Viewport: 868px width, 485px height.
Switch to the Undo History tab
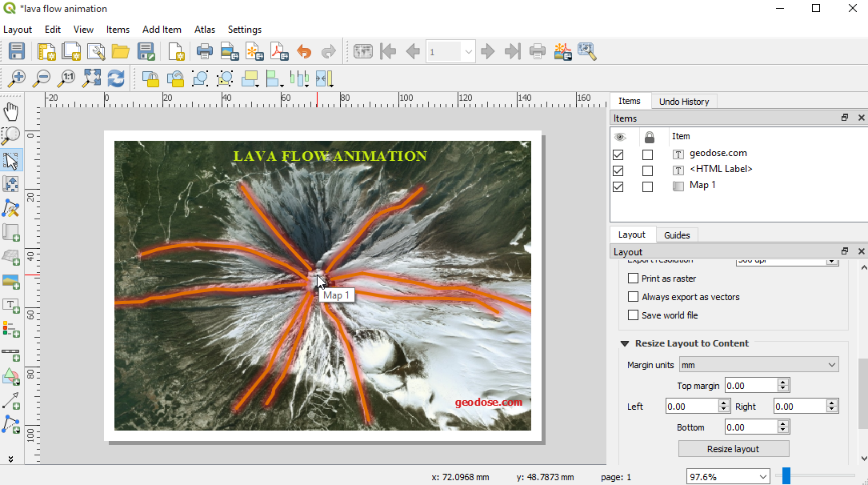point(684,101)
